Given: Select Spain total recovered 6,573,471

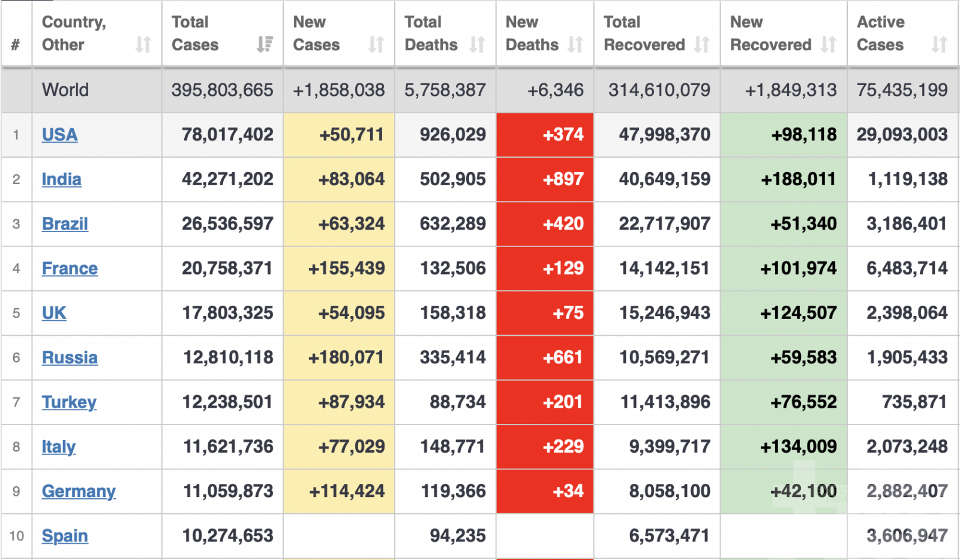Looking at the screenshot, I should coord(670,535).
